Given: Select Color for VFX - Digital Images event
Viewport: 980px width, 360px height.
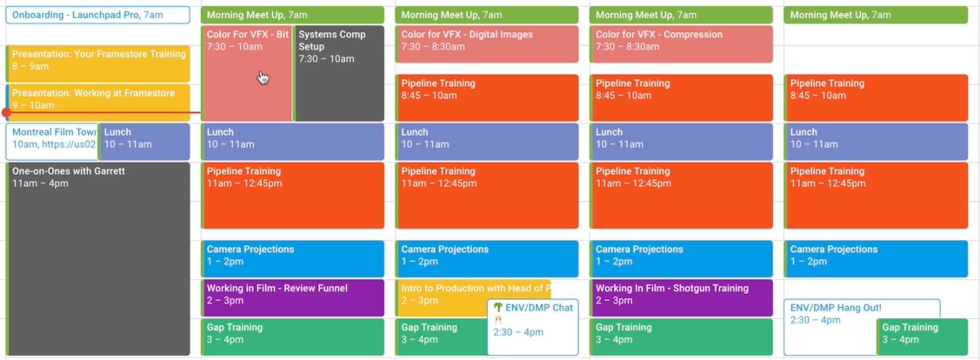Looking at the screenshot, I should point(487,43).
